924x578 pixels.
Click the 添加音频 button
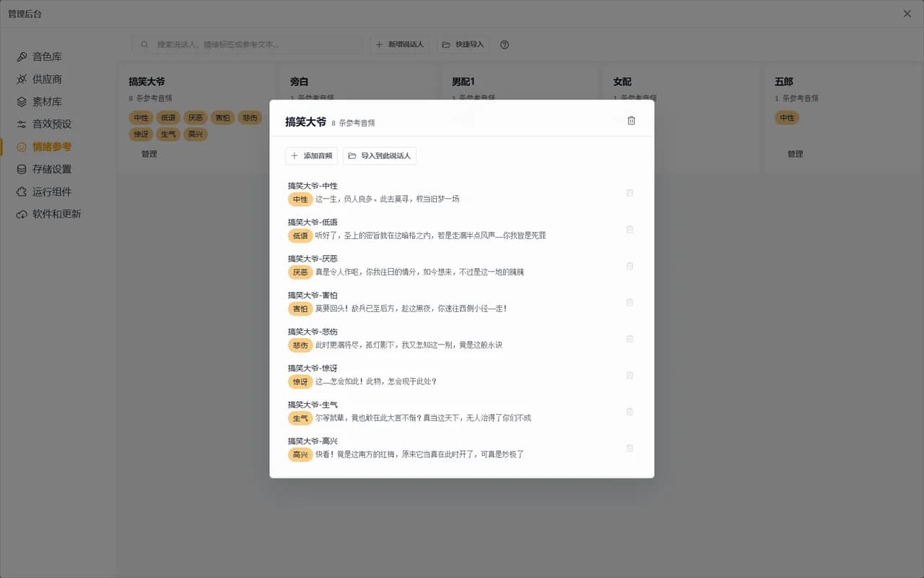pos(312,155)
